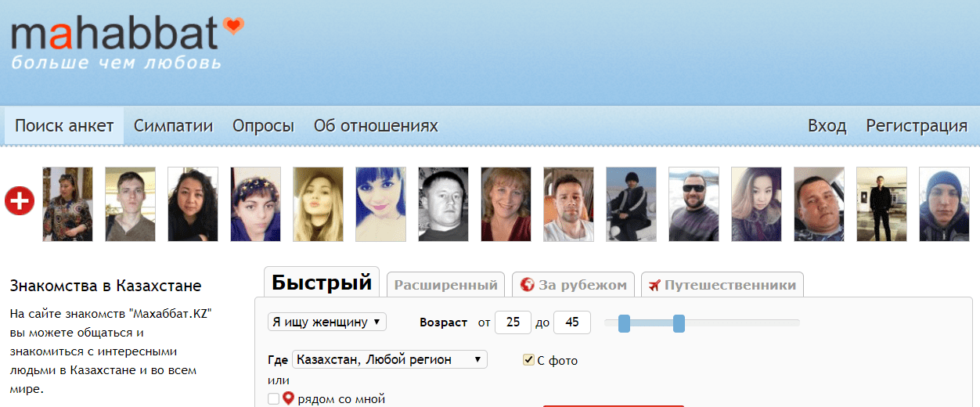Click the airplane icon on Путешественники tab
This screenshot has height=407, width=980.
point(655,285)
